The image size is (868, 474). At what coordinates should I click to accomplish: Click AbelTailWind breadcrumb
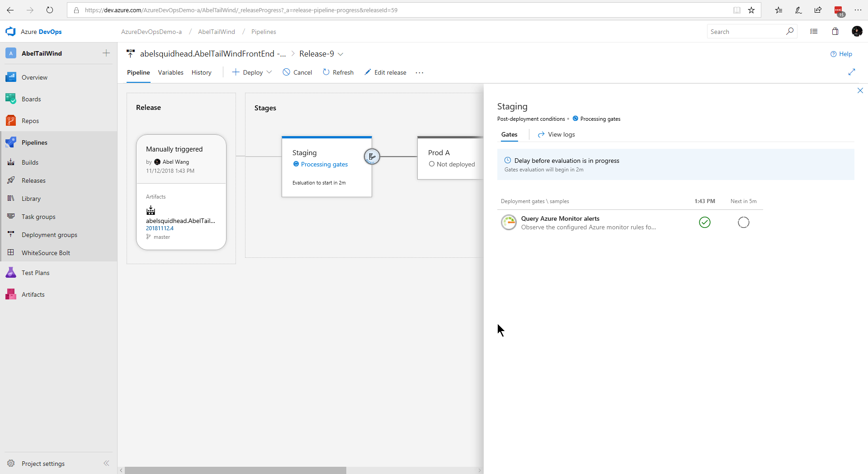pyautogui.click(x=217, y=32)
